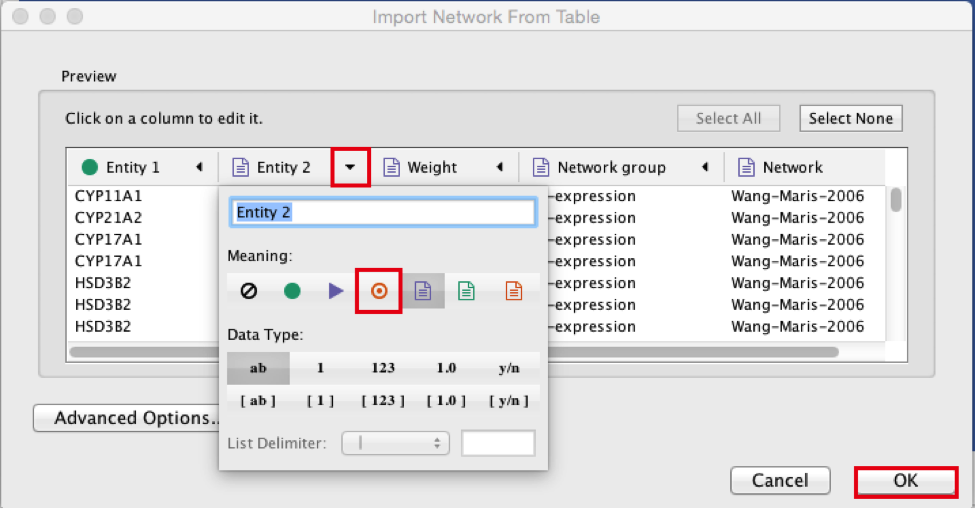Screen dimensions: 975x509
Task: Set data type to Integer (1)
Action: (x=321, y=368)
